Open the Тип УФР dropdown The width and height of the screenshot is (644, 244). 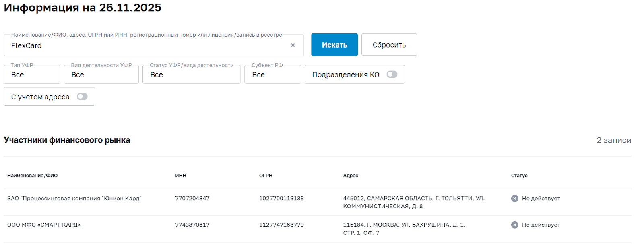[x=32, y=74]
